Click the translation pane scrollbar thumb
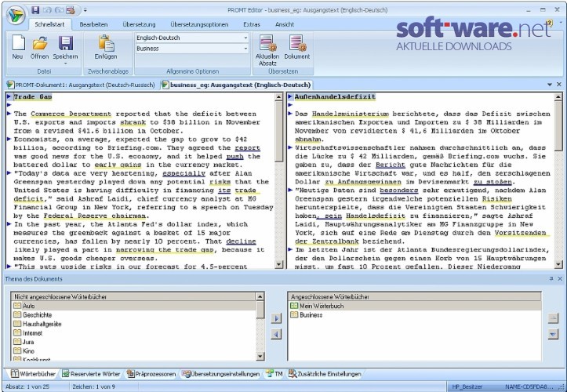Viewport: 567px width, 392px height. 558,125
